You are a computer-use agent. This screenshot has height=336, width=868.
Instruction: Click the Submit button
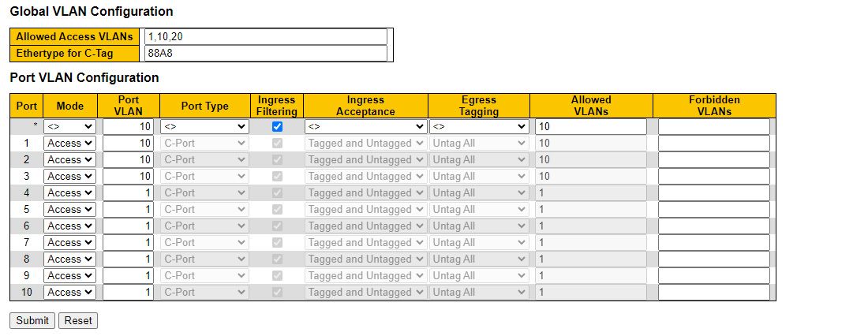coord(32,321)
